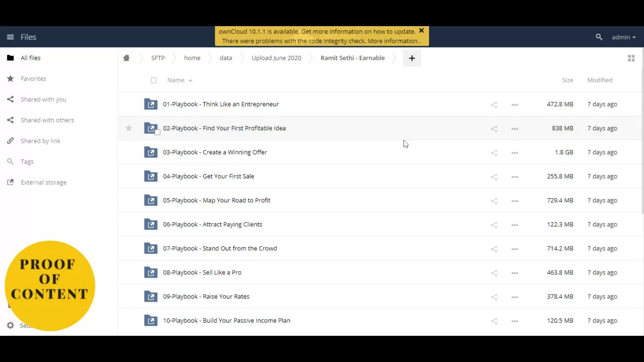Share the 06-Playbook folder

click(x=494, y=225)
